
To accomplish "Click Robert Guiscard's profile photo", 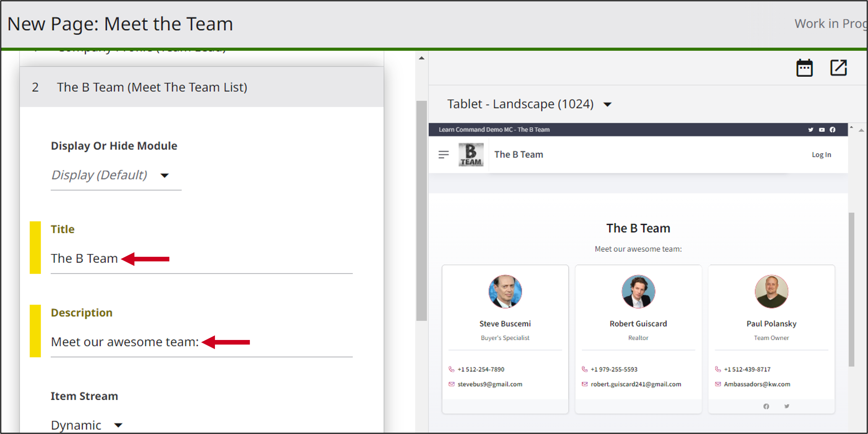I will [638, 291].
